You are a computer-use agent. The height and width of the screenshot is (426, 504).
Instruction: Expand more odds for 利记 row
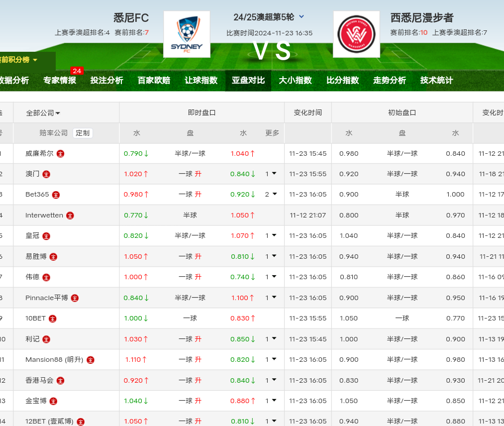pyautogui.click(x=271, y=339)
